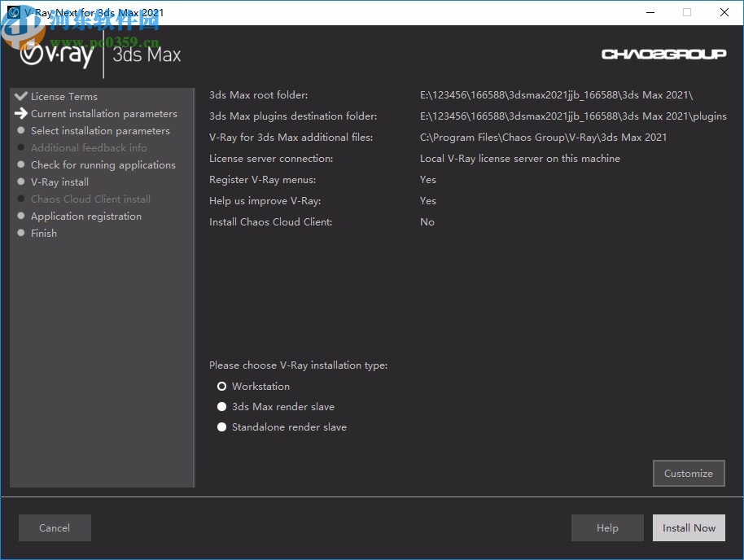Cancel the V-Ray installation
This screenshot has height=560, width=744.
[x=55, y=527]
